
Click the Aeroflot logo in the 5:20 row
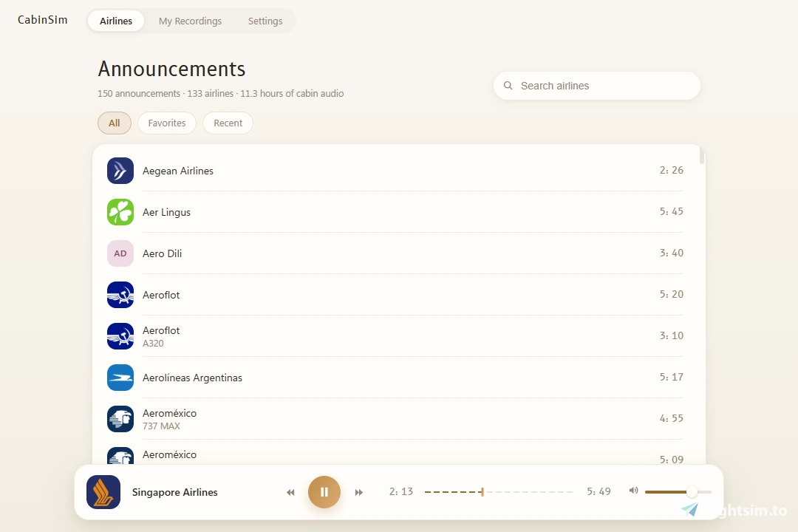(x=120, y=295)
